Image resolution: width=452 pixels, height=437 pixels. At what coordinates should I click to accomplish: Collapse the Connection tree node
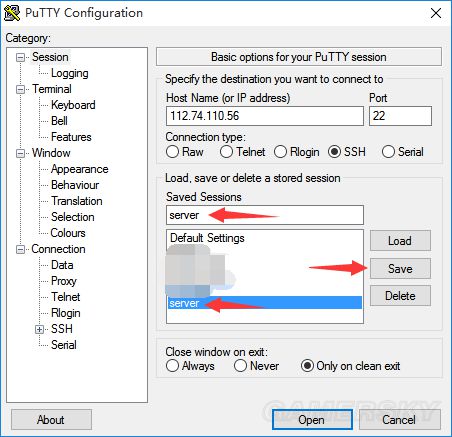21,249
